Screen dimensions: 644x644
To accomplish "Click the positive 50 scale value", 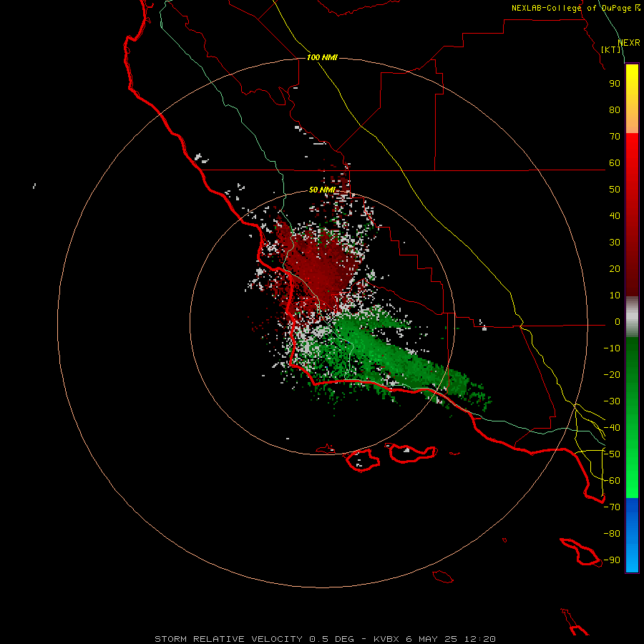I will coord(615,190).
